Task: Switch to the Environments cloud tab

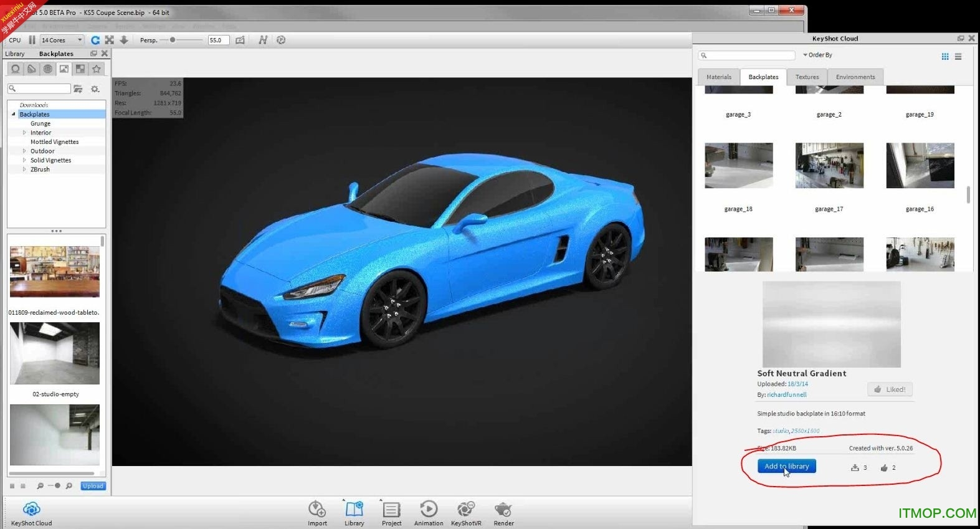Action: (855, 77)
